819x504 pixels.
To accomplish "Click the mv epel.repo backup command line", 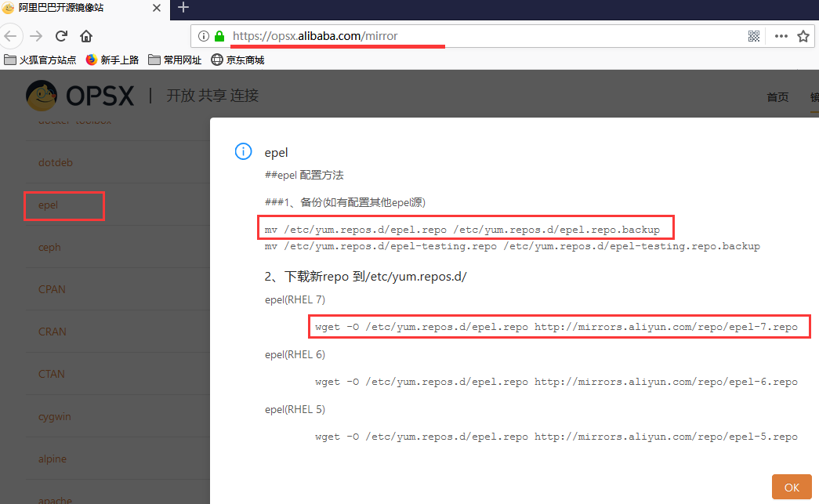I will 462,230.
